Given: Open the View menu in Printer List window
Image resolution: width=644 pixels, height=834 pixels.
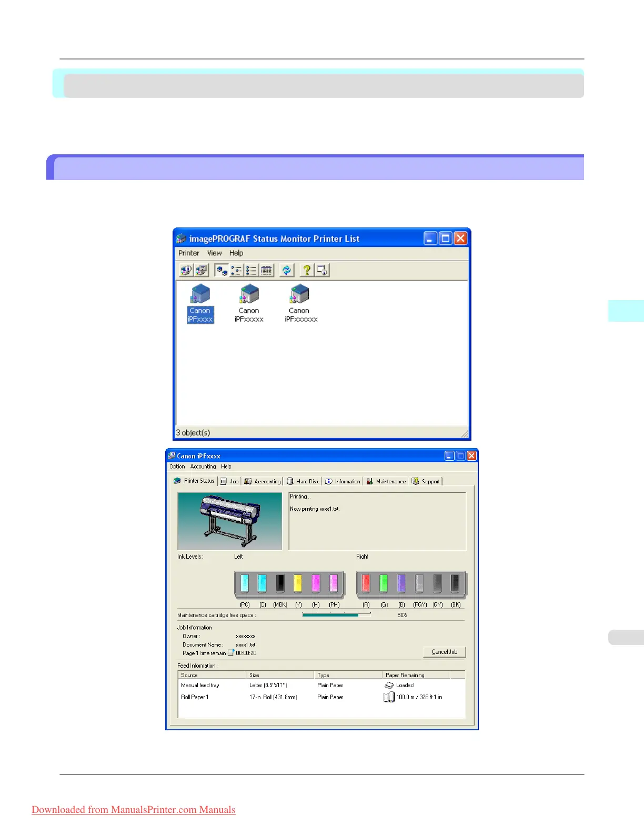Looking at the screenshot, I should click(214, 253).
